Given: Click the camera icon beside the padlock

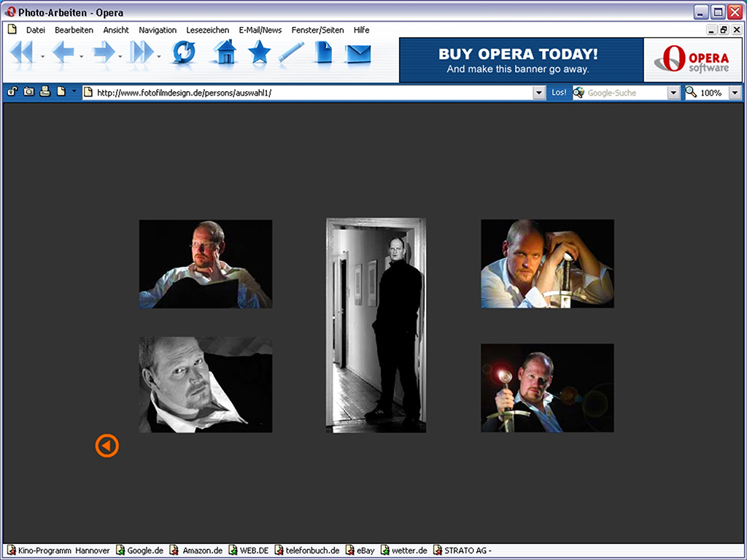Looking at the screenshot, I should click(x=28, y=91).
